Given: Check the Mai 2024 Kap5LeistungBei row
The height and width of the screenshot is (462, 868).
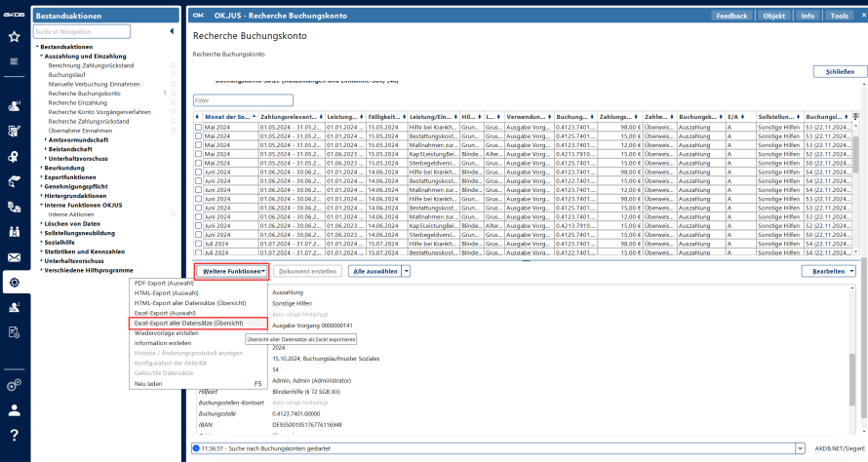Looking at the screenshot, I should [198, 154].
